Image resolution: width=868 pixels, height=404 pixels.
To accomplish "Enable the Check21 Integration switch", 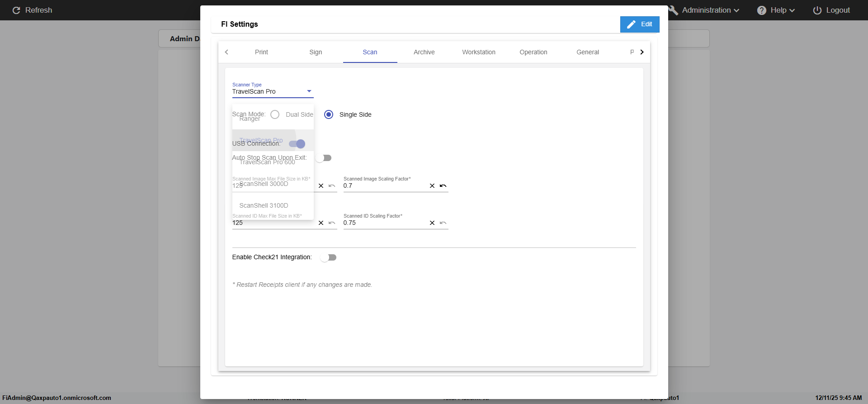I will tap(328, 257).
